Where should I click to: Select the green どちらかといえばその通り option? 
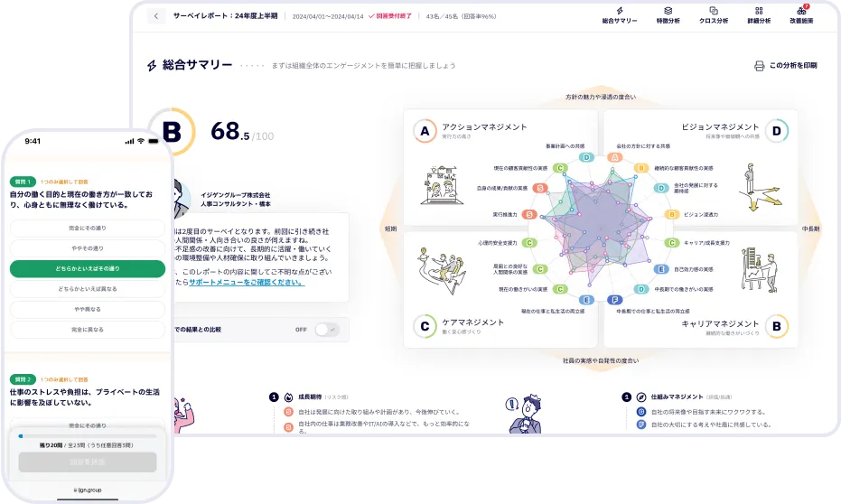88,268
